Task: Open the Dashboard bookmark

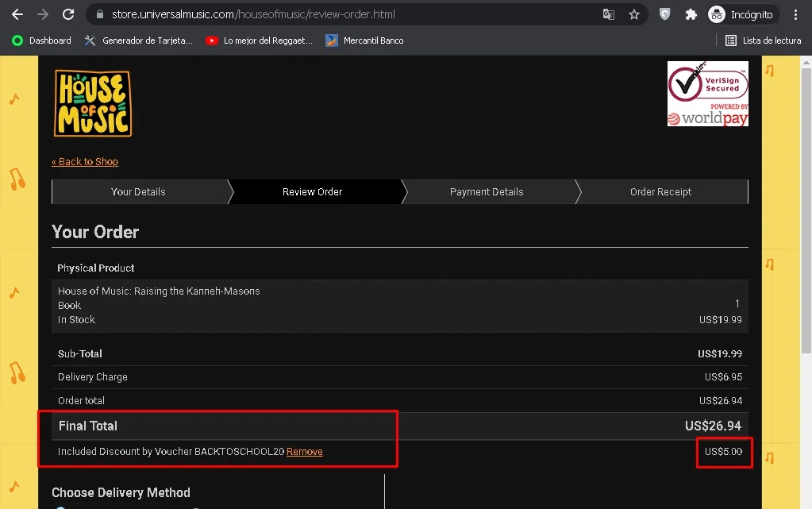Action: coord(41,40)
